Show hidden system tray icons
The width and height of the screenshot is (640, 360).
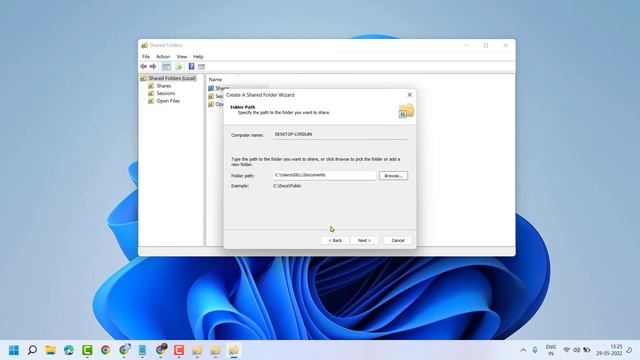[523, 350]
